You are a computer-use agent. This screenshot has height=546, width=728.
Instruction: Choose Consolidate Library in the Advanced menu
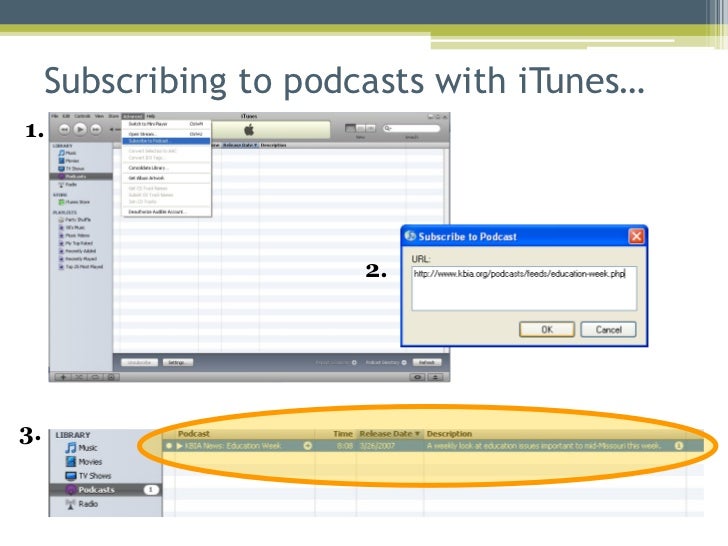(x=166, y=168)
